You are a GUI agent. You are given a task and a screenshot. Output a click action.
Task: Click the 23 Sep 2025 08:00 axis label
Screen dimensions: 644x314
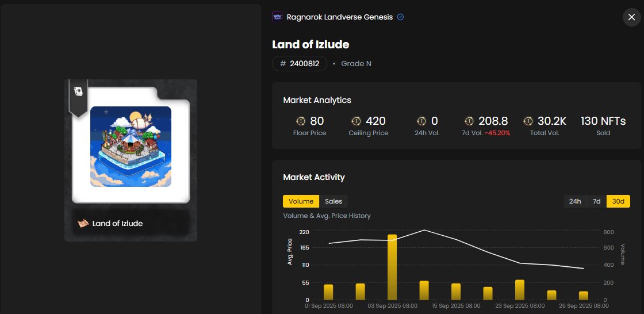[520, 306]
